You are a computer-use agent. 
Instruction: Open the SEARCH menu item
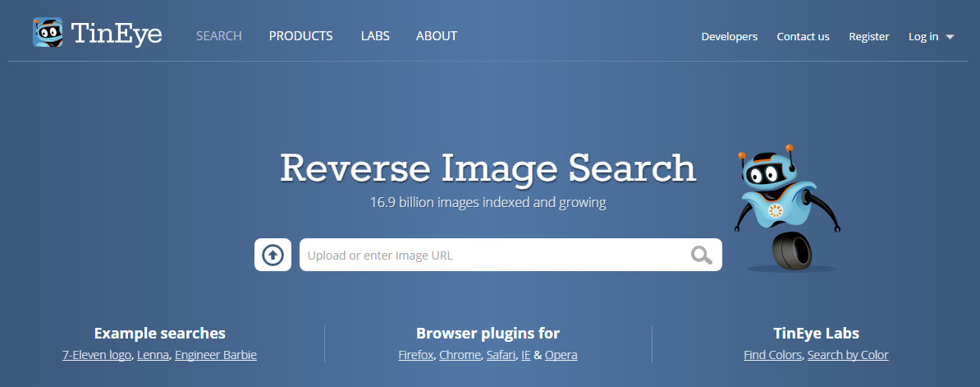click(219, 35)
